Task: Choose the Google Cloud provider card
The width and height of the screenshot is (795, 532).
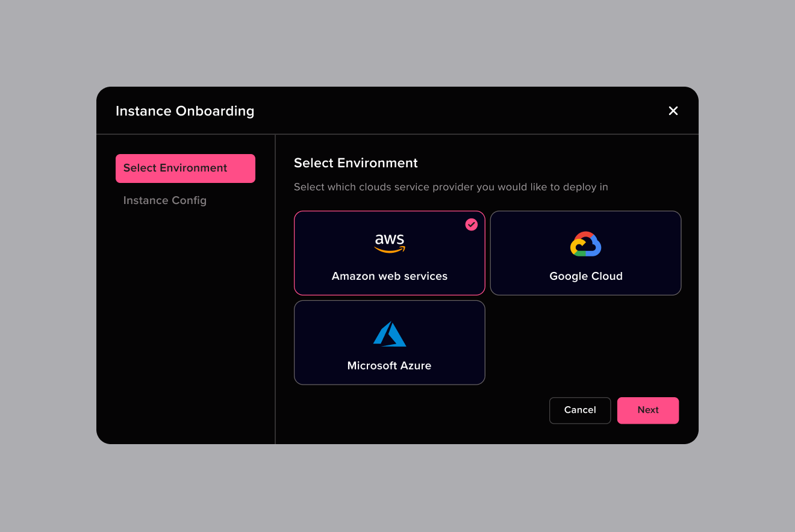Action: [585, 253]
